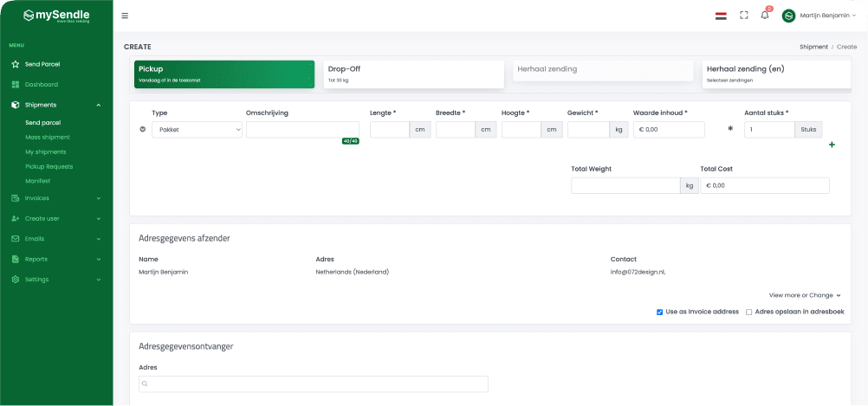The height and width of the screenshot is (406, 868).
Task: Toggle Use as invoice address checkbox
Action: pos(660,312)
